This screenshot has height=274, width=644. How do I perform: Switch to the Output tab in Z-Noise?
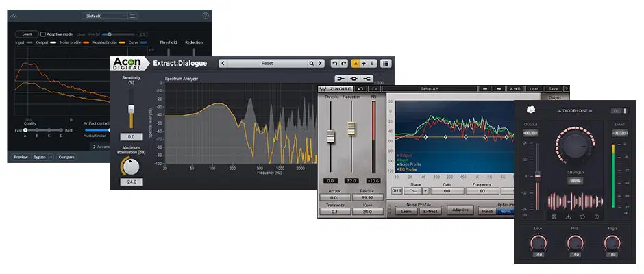(x=554, y=98)
